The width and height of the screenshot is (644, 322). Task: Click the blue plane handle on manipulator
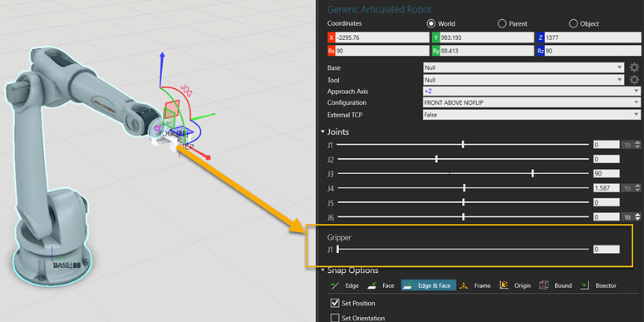[180, 131]
